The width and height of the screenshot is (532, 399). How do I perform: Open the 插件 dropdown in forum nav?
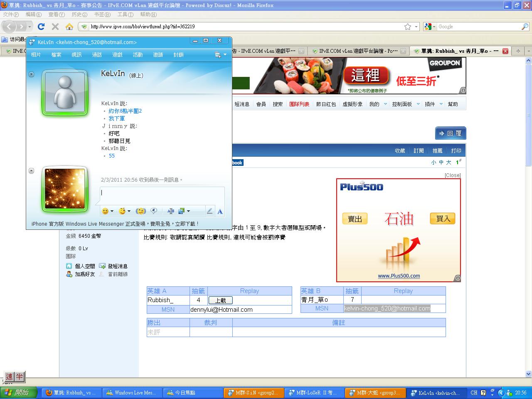[441, 104]
